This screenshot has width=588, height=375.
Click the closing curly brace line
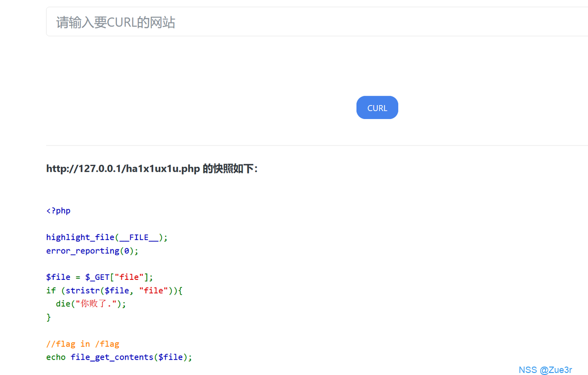(48, 317)
